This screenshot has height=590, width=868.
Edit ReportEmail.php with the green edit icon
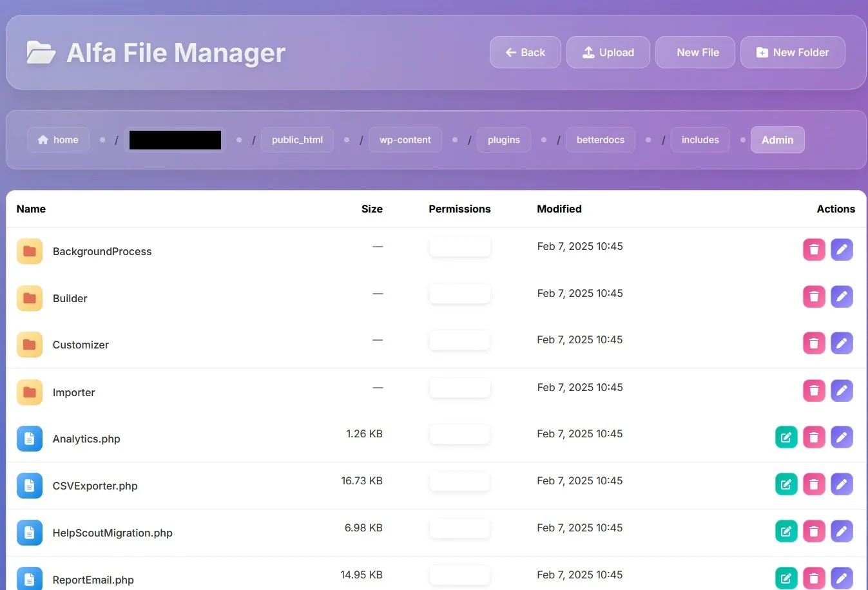click(x=786, y=578)
